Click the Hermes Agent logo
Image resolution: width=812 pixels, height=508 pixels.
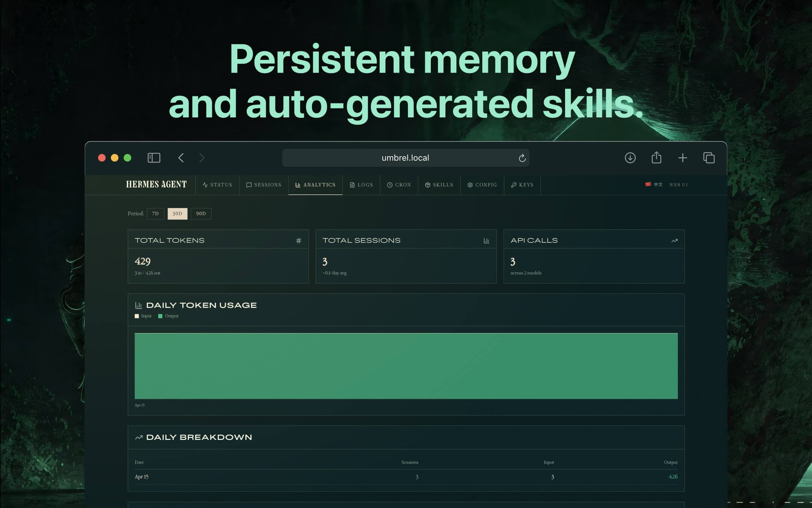tap(156, 184)
